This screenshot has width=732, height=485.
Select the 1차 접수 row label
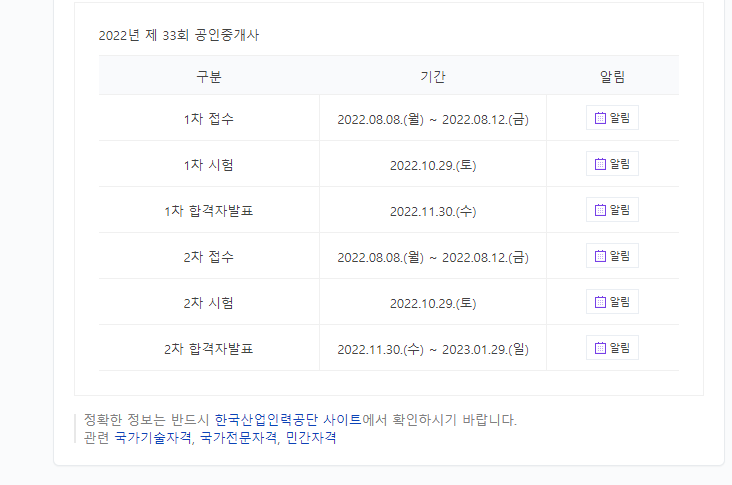[209, 119]
